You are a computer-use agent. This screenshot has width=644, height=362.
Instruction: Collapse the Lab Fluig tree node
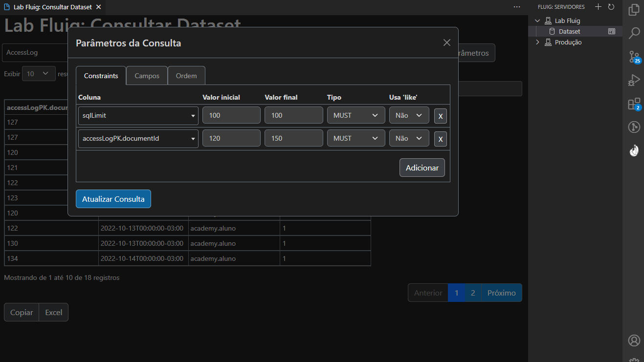pyautogui.click(x=538, y=21)
